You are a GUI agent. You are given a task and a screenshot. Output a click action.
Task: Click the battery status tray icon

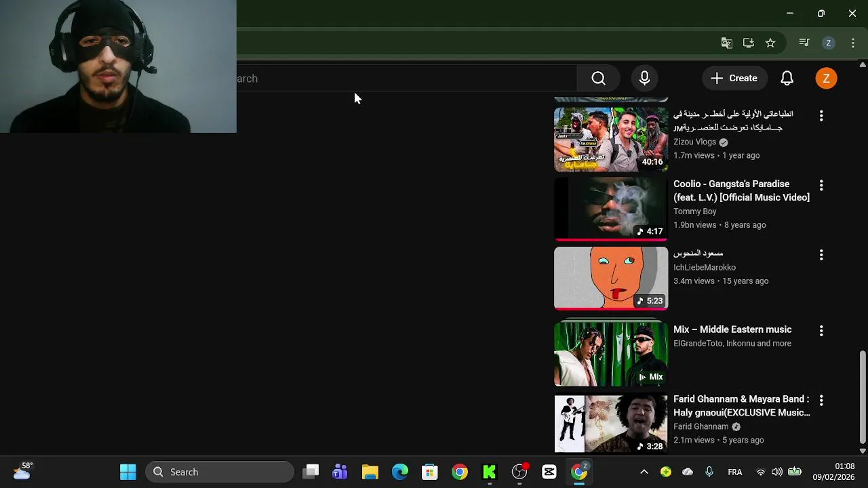[x=795, y=472]
